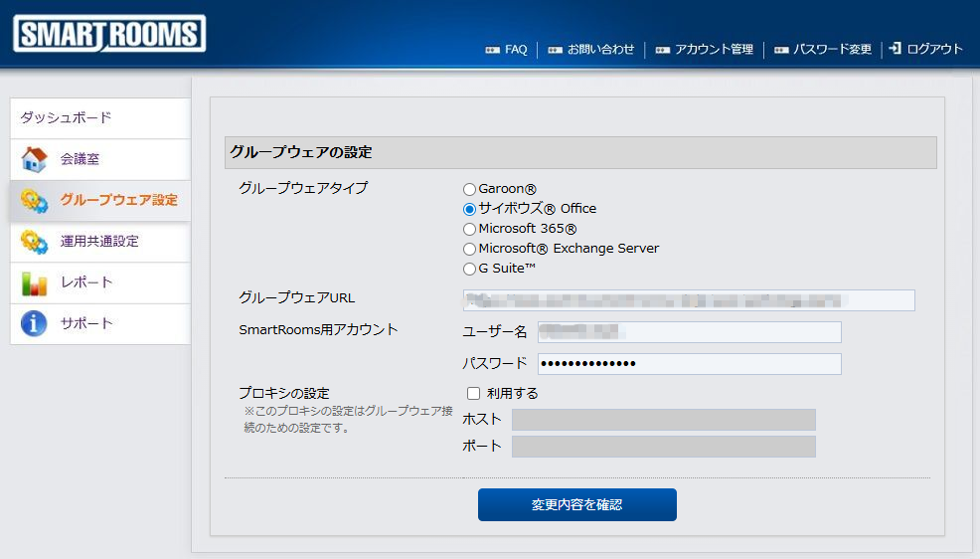The image size is (980, 559).
Task: Click the 変更内容を確認 button
Action: click(x=576, y=504)
